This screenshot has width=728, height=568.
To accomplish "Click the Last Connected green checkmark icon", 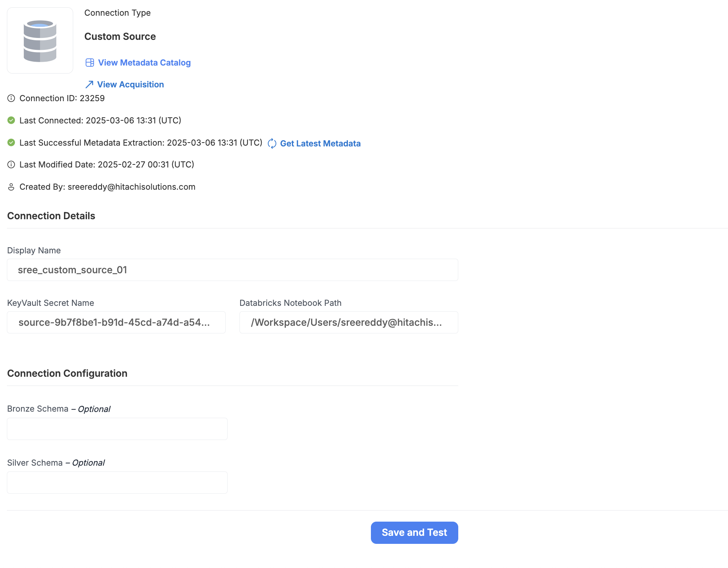I will pyautogui.click(x=11, y=120).
